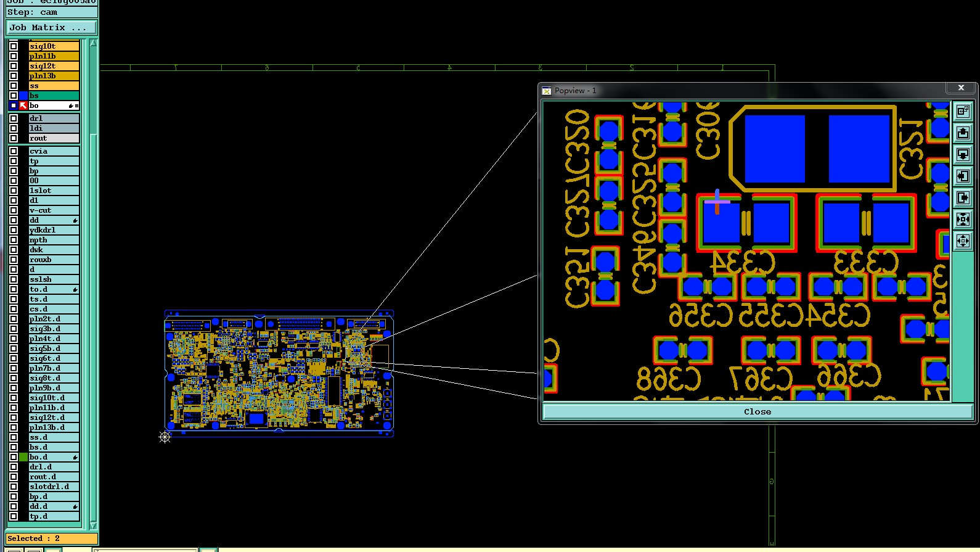Select the v-cut layer name

[x=54, y=210]
